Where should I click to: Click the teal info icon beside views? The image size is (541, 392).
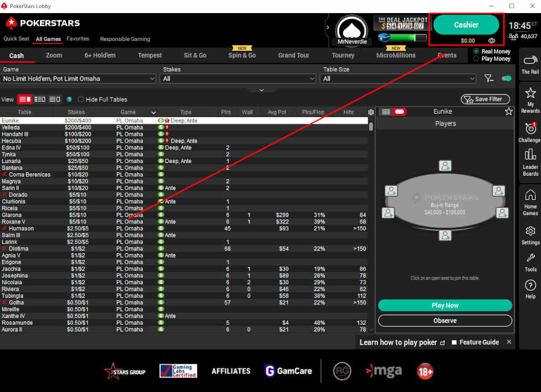pos(69,99)
